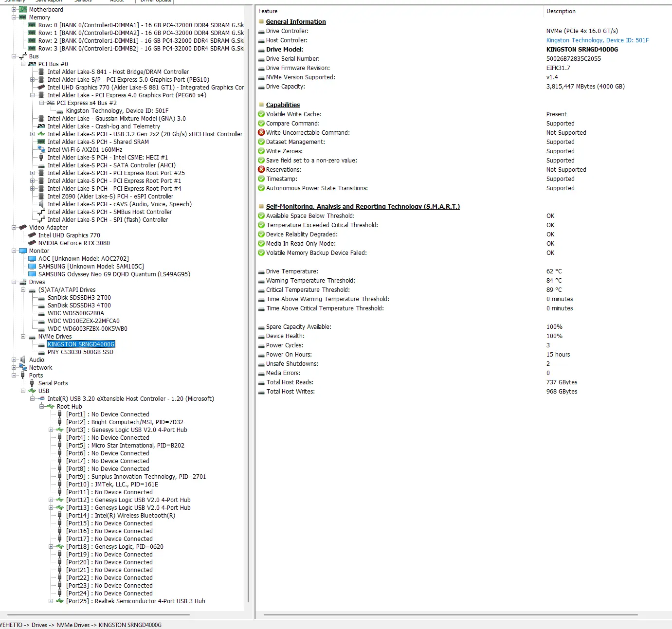Viewport: 672px width, 629px height.
Task: Click the Video Adapter icon
Action: click(x=23, y=227)
